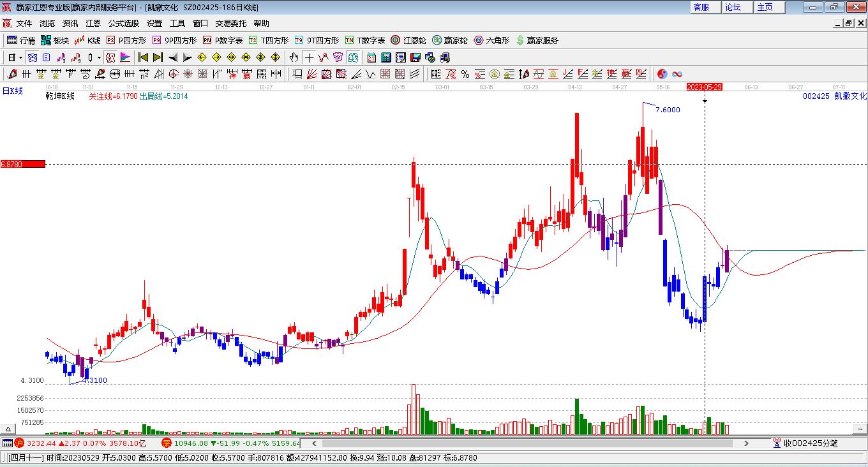Open the 9P四方形 tool
This screenshot has width=868, height=467.
tap(174, 40)
